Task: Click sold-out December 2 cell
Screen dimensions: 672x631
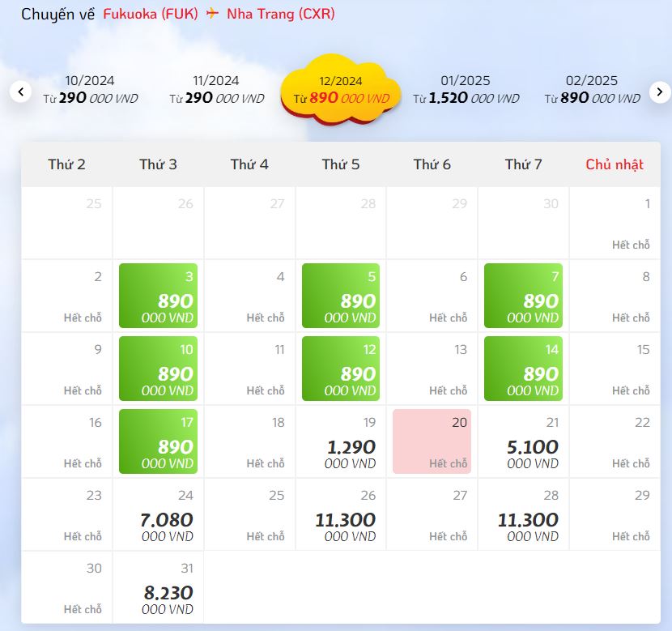Action: (67, 296)
